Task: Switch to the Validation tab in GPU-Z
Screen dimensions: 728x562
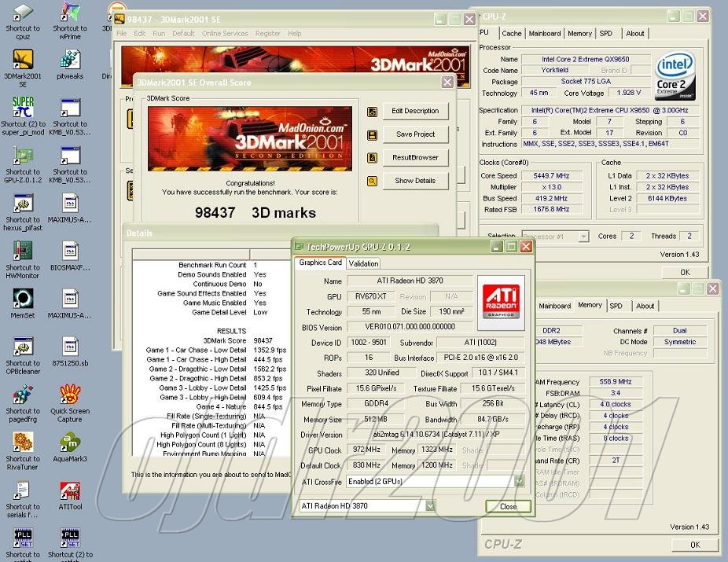Action: [x=363, y=263]
